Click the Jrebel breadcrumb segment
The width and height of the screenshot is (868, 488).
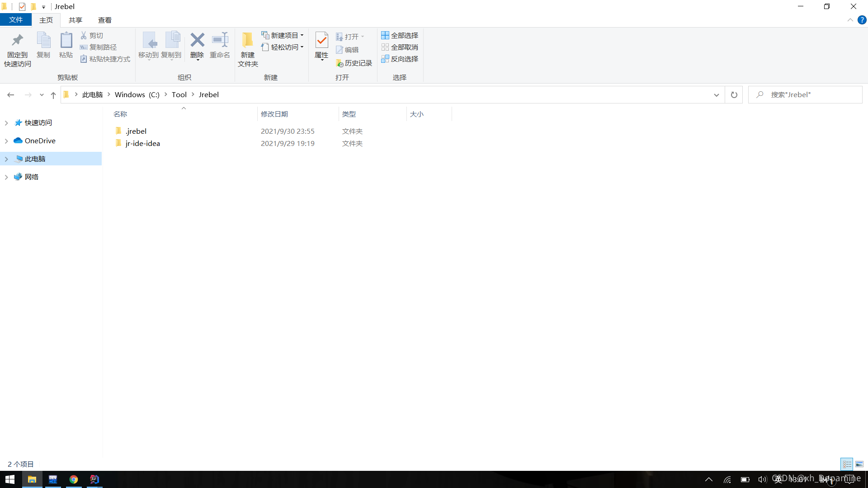[x=209, y=95]
